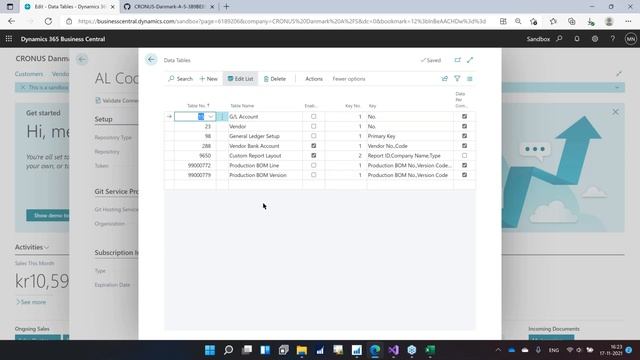Open a new browser tab
Screen dimensions: 640x360
(x=227, y=7)
